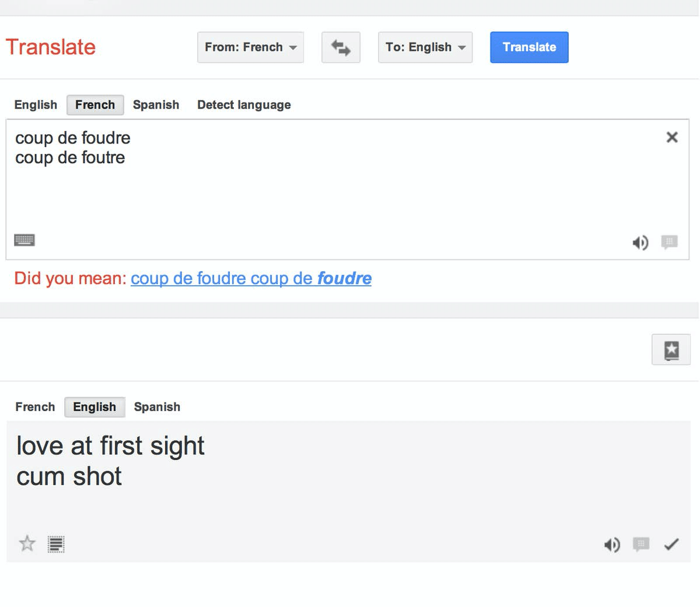This screenshot has height=607, width=700.
Task: Select all translated text icon
Action: [x=56, y=544]
